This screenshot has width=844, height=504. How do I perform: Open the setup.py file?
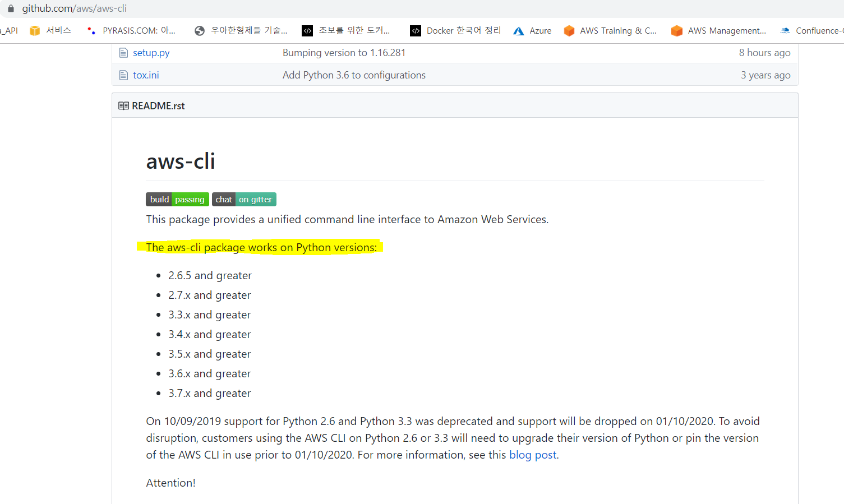(x=151, y=53)
